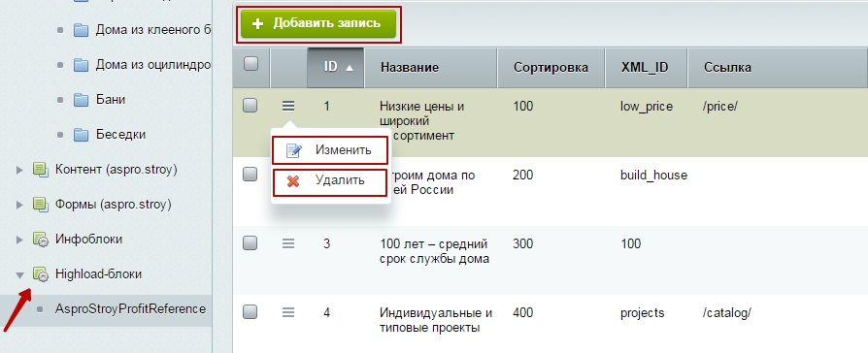This screenshot has width=868, height=353.
Task: Click Индивидуальные и типовые проекты
Action: pyautogui.click(x=436, y=320)
